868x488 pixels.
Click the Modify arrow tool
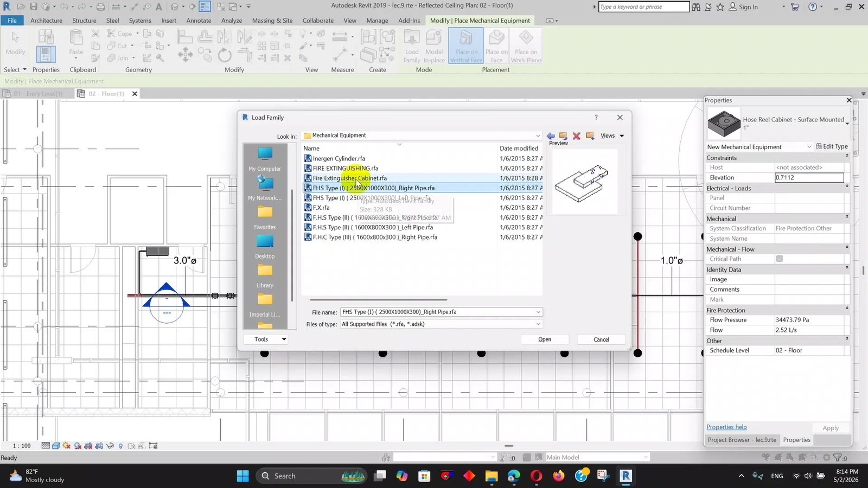point(15,43)
